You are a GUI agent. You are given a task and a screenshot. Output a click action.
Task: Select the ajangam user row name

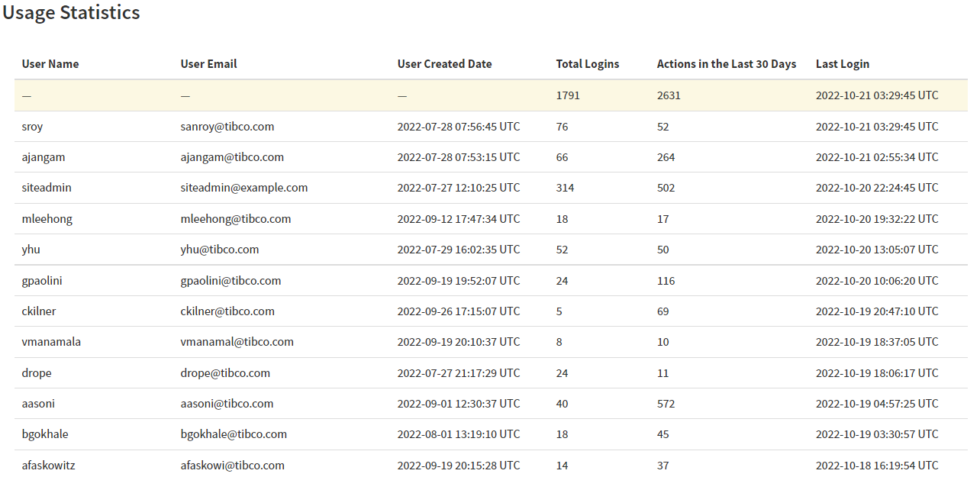click(x=44, y=157)
